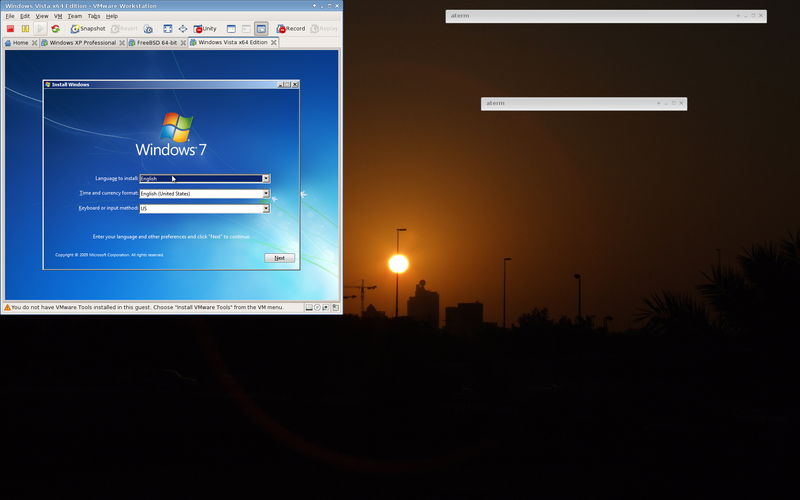Click the 'You do not have VMware Tools' message
Screen dimensions: 800x500
pos(147,308)
